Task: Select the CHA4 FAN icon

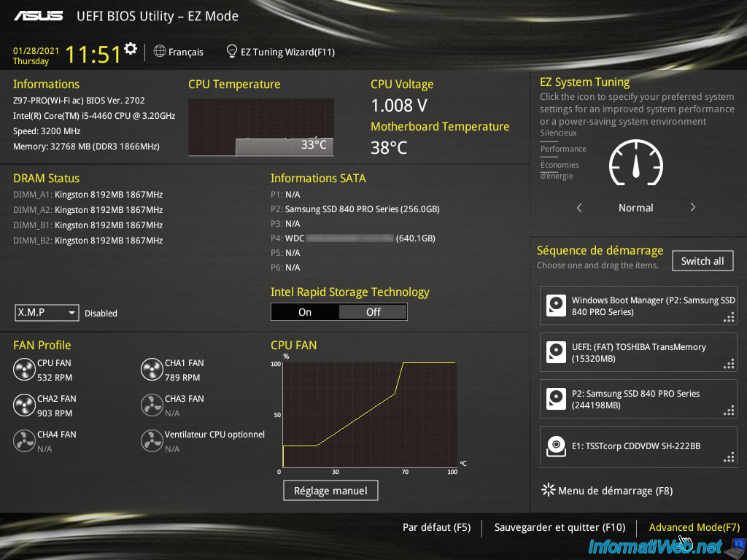Action: (x=24, y=441)
